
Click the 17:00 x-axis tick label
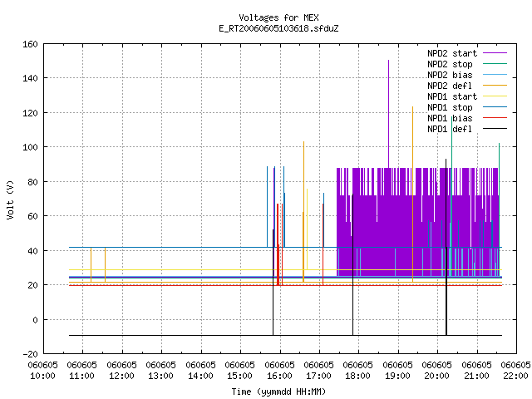[x=318, y=376]
